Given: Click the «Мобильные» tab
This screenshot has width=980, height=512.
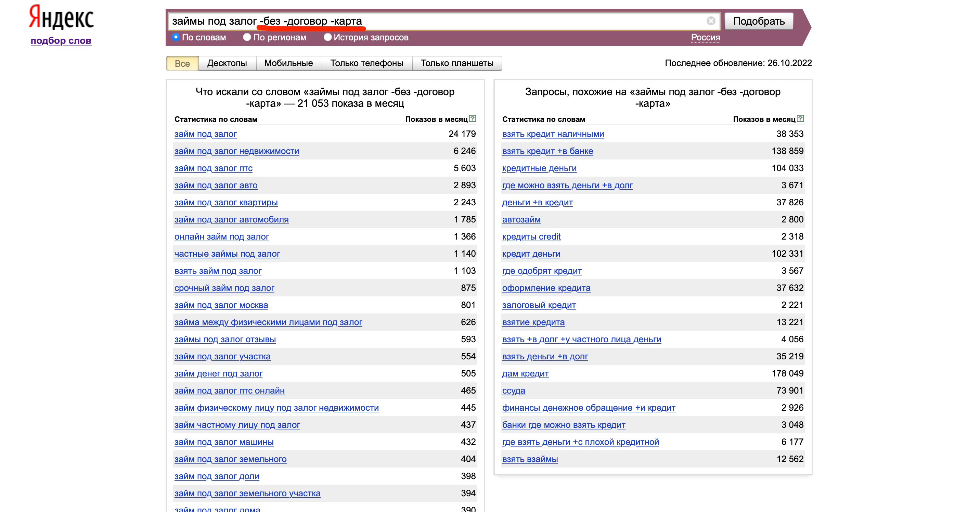Looking at the screenshot, I should pos(288,63).
